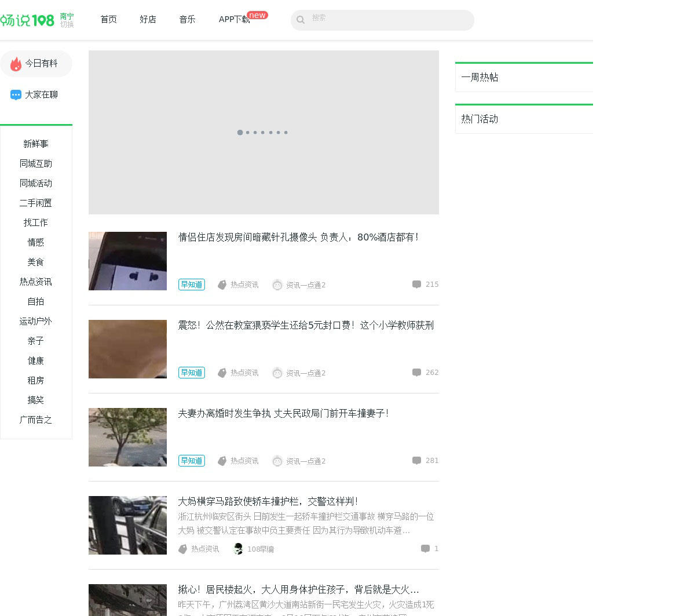The image size is (695, 616).
Task: Click 资讯一点通2 avatar in third article
Action: click(x=277, y=461)
